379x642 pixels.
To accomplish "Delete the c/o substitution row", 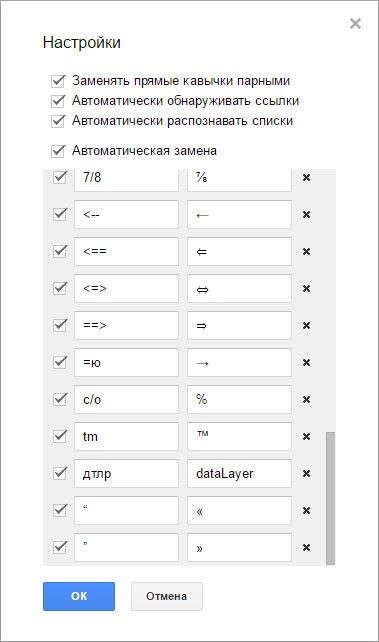I will click(306, 400).
